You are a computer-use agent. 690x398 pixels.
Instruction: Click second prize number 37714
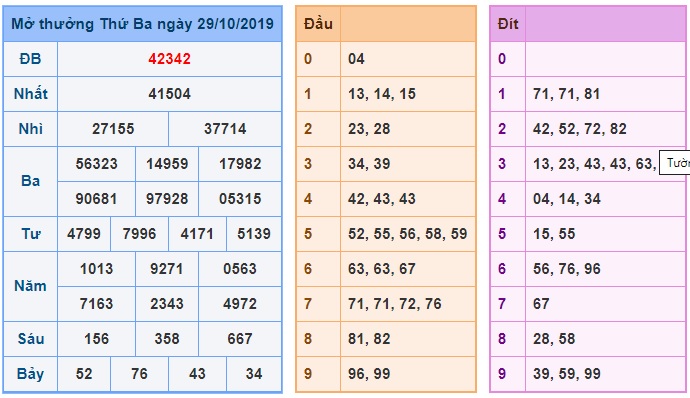pos(225,129)
